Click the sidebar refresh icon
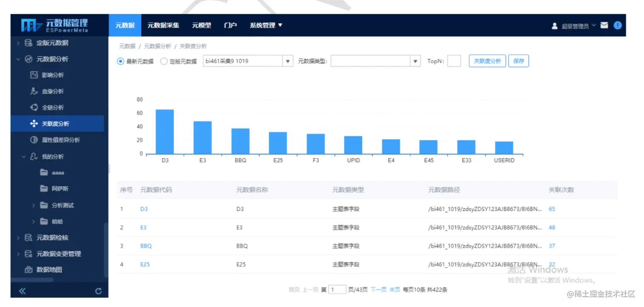 pos(98,292)
